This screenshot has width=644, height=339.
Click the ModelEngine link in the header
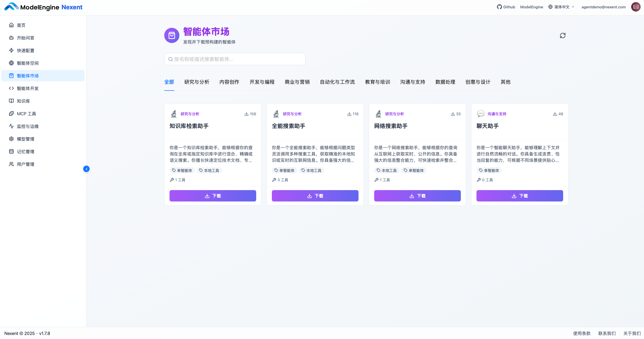[x=531, y=7]
